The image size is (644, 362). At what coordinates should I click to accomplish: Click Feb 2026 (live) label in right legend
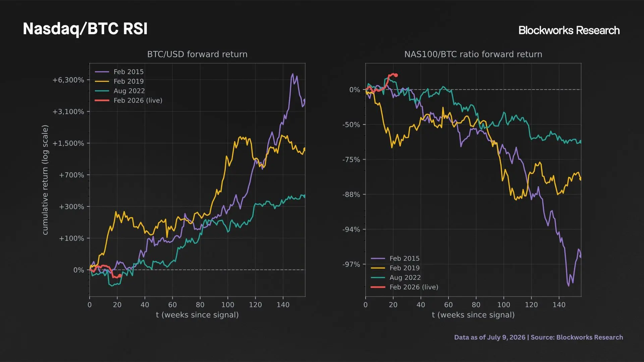click(414, 287)
